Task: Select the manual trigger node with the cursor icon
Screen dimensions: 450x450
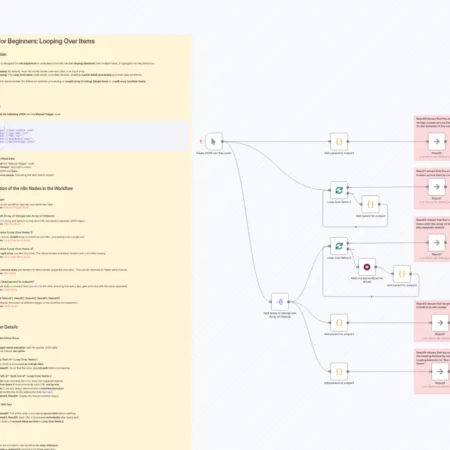Action: point(214,141)
